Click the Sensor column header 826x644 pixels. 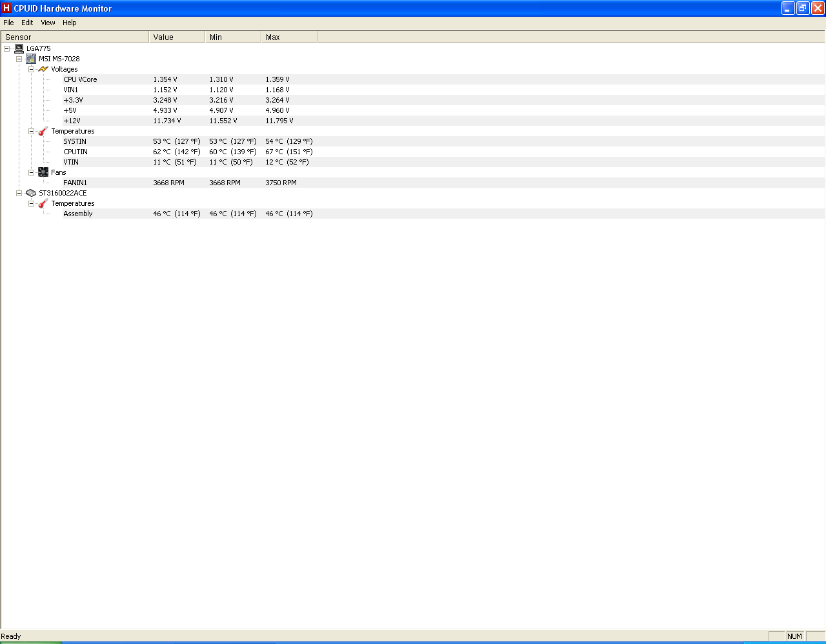[75, 37]
